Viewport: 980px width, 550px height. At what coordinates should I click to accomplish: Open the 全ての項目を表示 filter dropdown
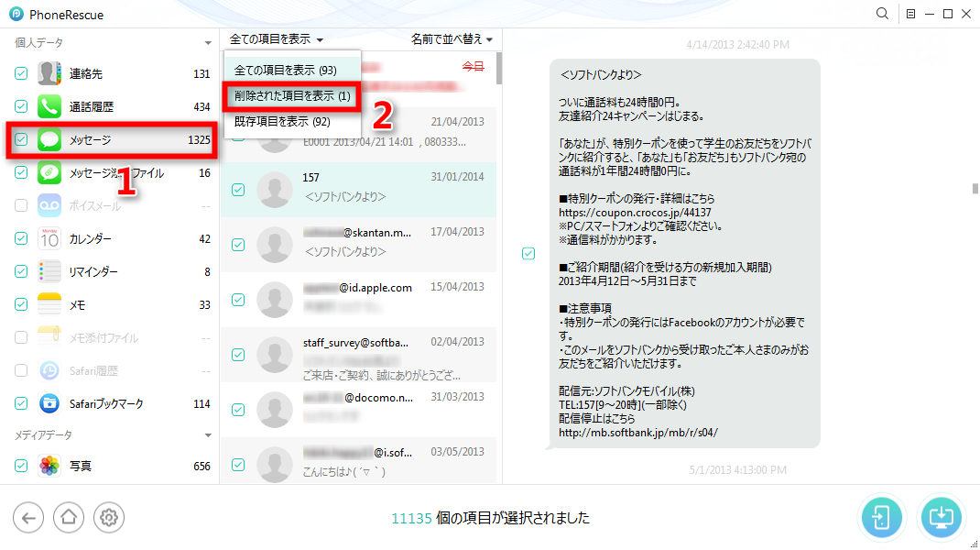coord(277,39)
